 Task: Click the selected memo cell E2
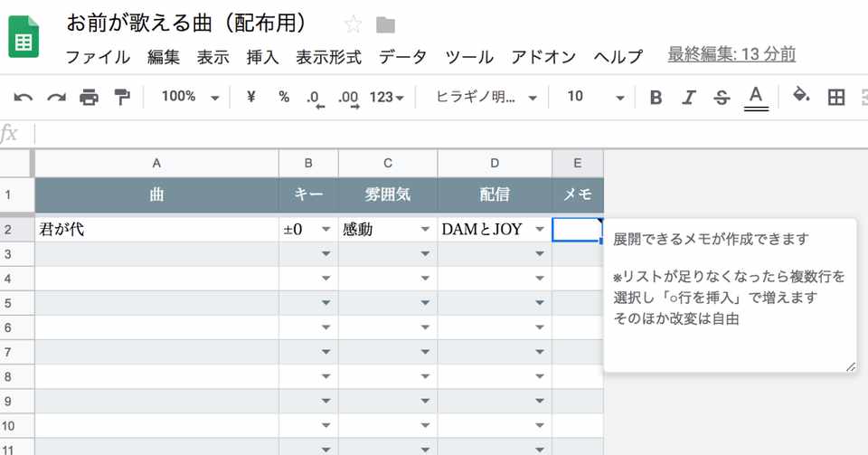click(578, 229)
